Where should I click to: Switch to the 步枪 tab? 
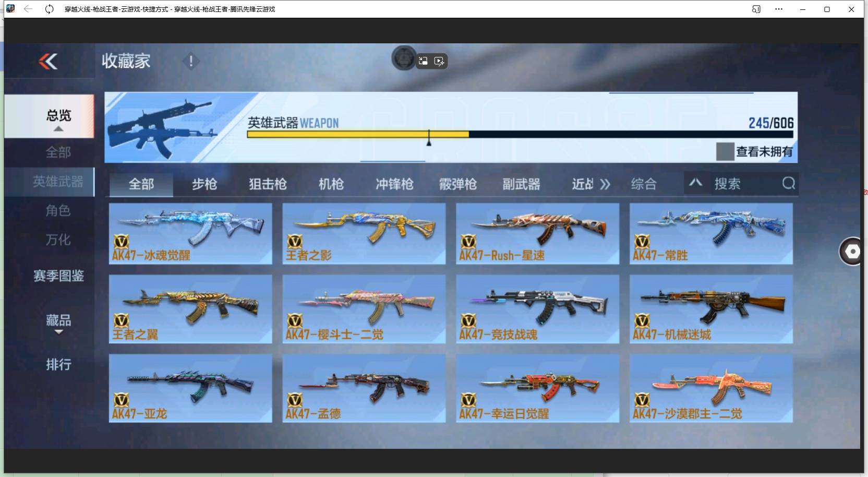204,184
